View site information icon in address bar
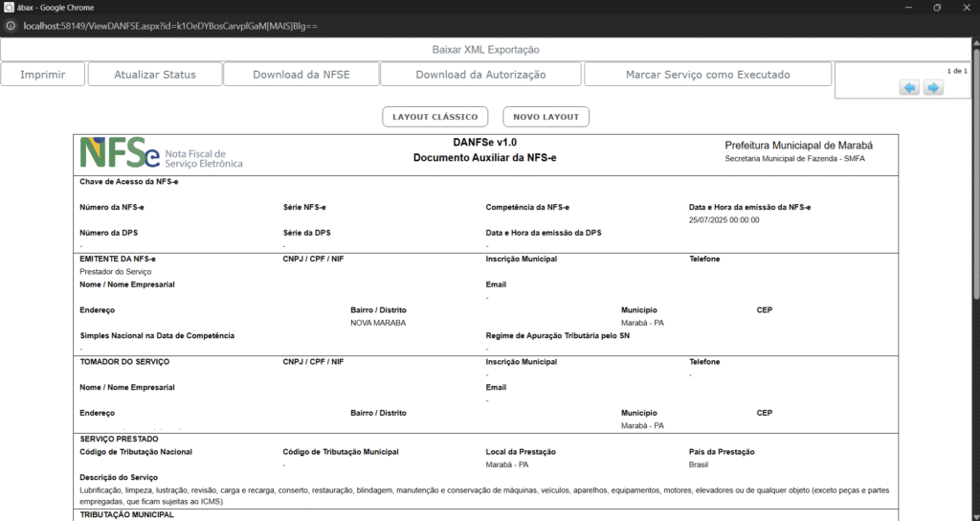This screenshot has height=521, width=980. tap(11, 25)
